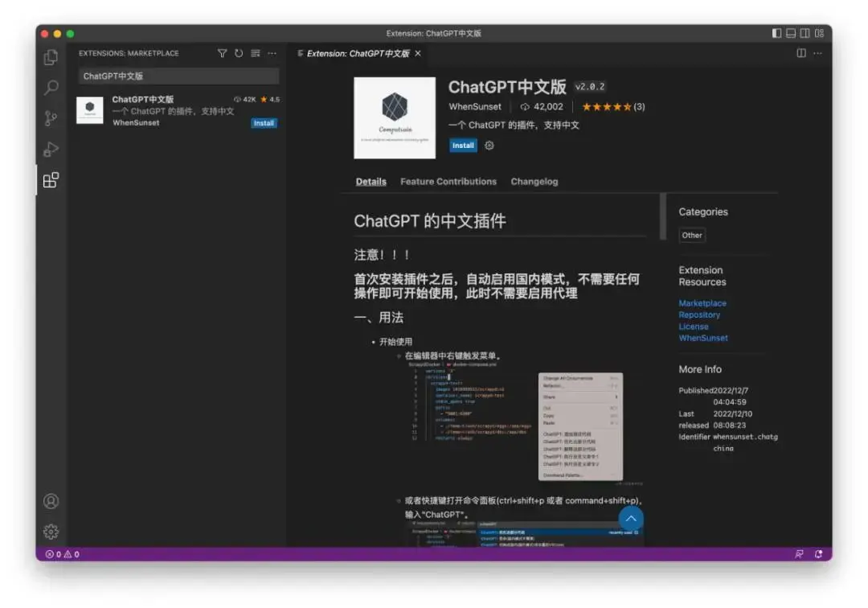Click Install button on extension page
This screenshot has height=608, width=868.
click(x=463, y=146)
